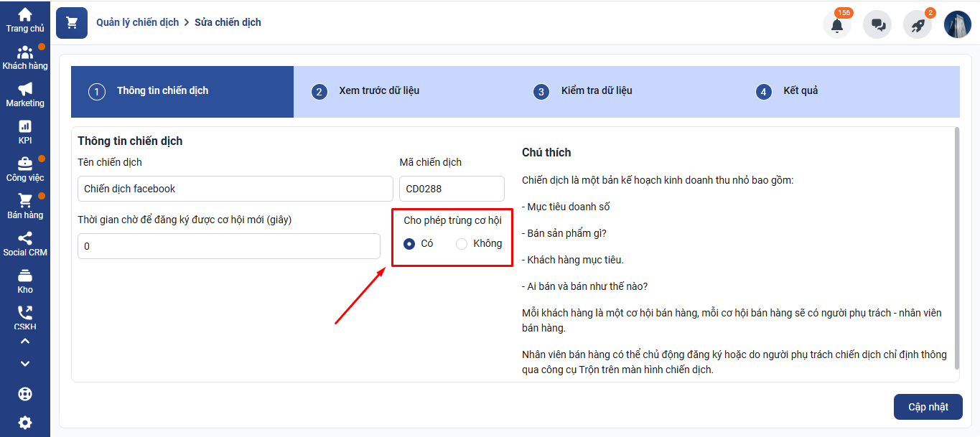The image size is (980, 437).
Task: Click the Tên chiến dịch input field
Action: [x=235, y=189]
